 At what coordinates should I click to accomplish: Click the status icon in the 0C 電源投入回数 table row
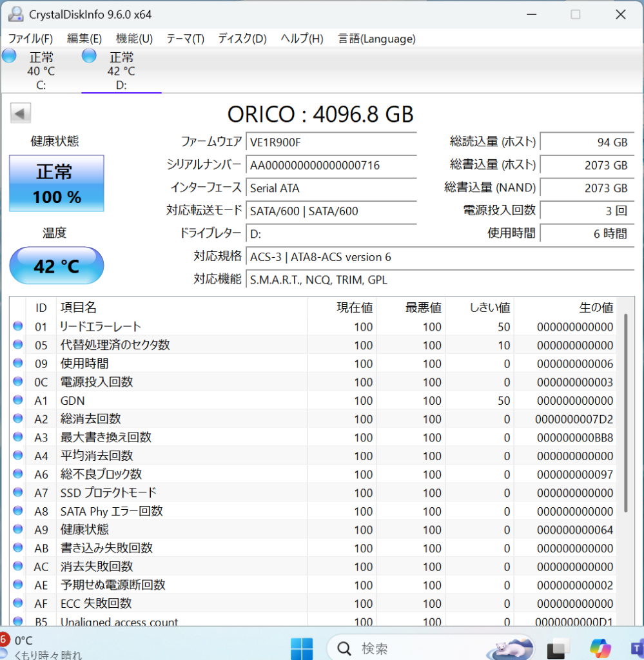(17, 382)
